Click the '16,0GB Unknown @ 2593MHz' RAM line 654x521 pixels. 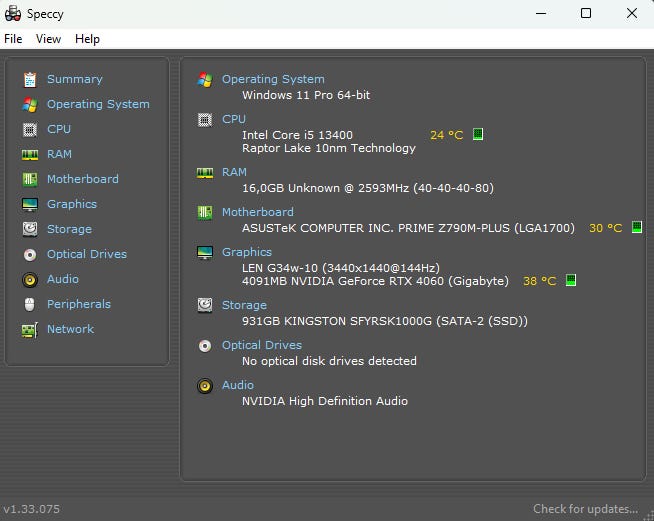(x=368, y=188)
